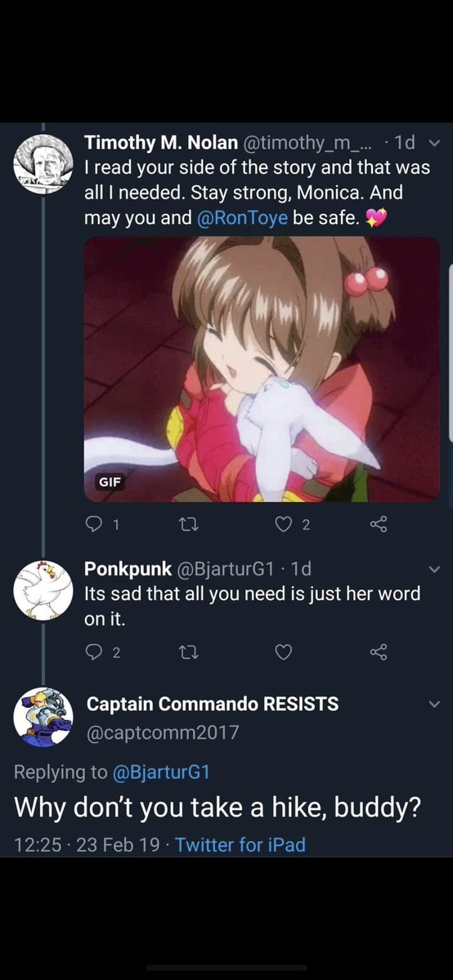This screenshot has width=453, height=980.
Task: Expand options chevron on Timothy's tweet
Action: [x=435, y=143]
